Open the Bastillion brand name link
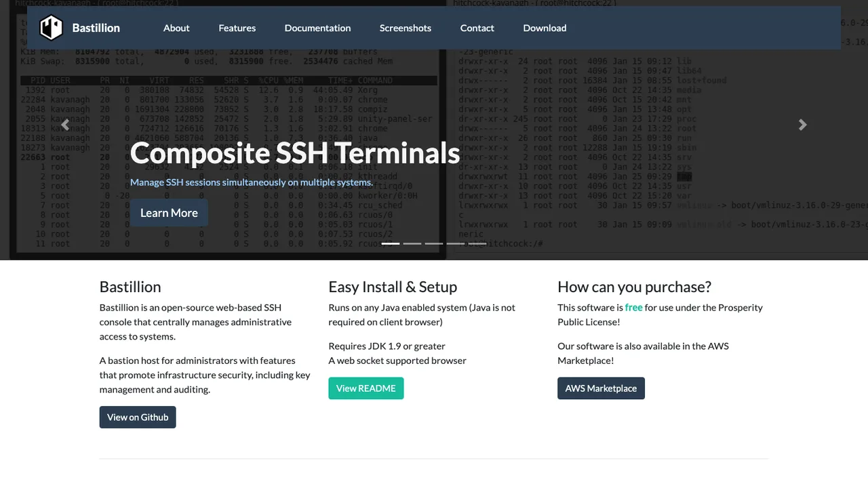 click(96, 28)
